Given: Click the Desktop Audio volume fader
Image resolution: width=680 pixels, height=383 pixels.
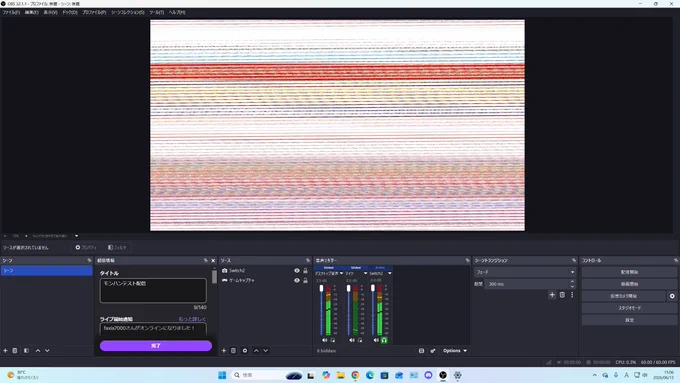Looking at the screenshot, I should coord(321,289).
